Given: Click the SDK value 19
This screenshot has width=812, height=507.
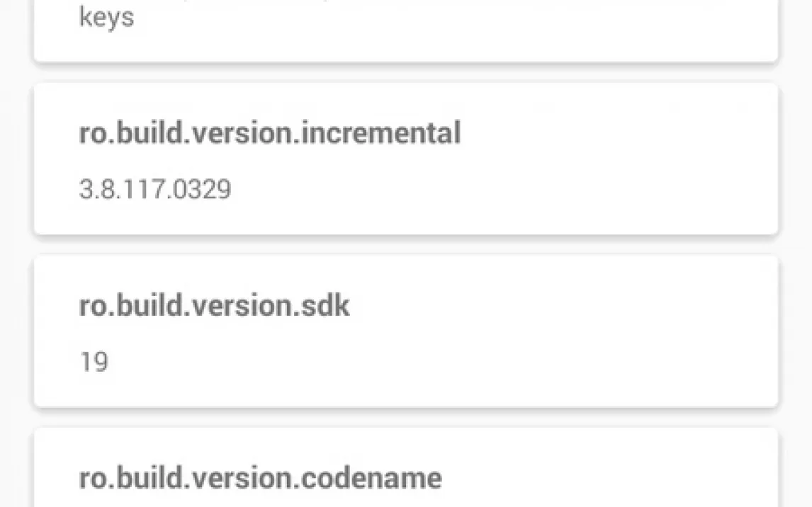Looking at the screenshot, I should (94, 362).
